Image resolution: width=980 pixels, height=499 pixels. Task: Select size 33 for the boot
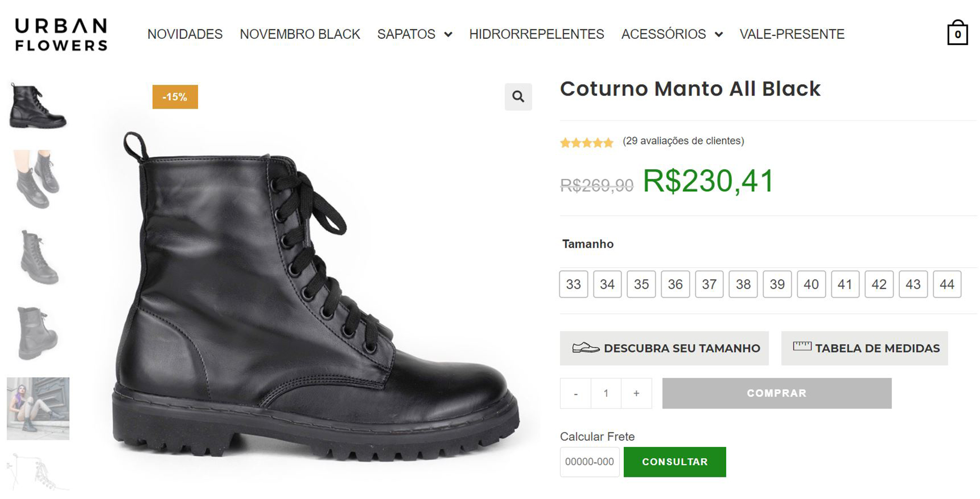click(x=574, y=284)
